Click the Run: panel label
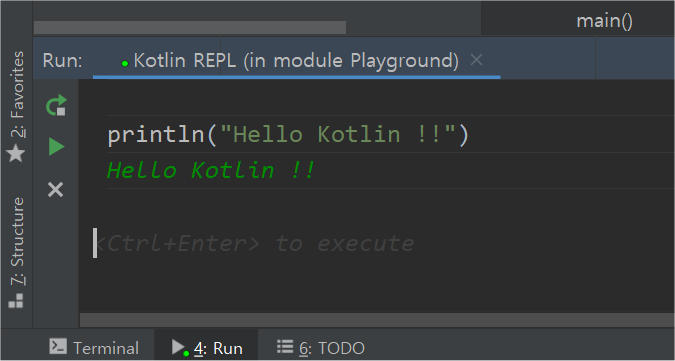This screenshot has height=361, width=675. click(x=62, y=61)
